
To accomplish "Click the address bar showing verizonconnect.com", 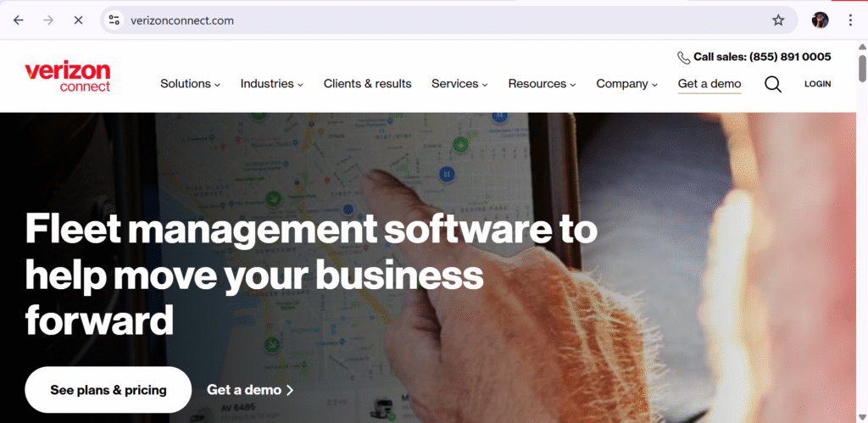I will pos(448,20).
